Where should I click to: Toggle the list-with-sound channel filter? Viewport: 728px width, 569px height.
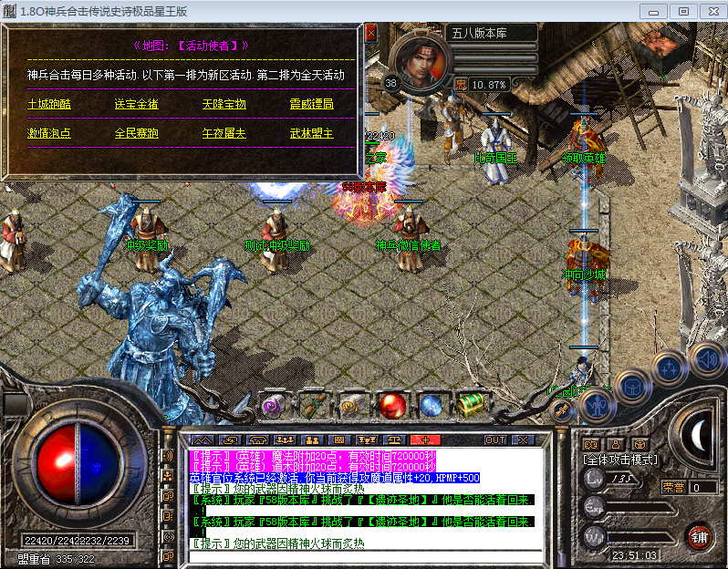(168, 515)
